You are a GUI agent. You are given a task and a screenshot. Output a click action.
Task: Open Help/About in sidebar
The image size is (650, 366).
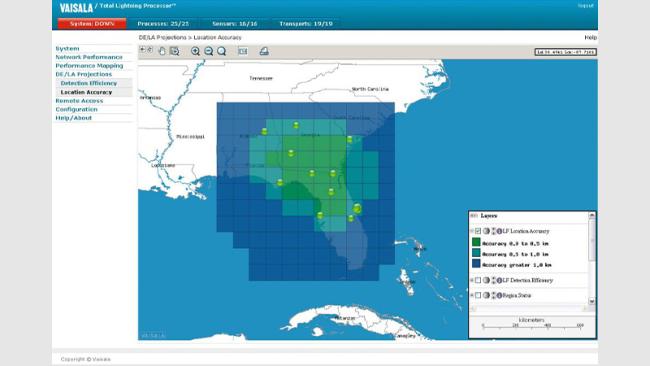(x=74, y=118)
